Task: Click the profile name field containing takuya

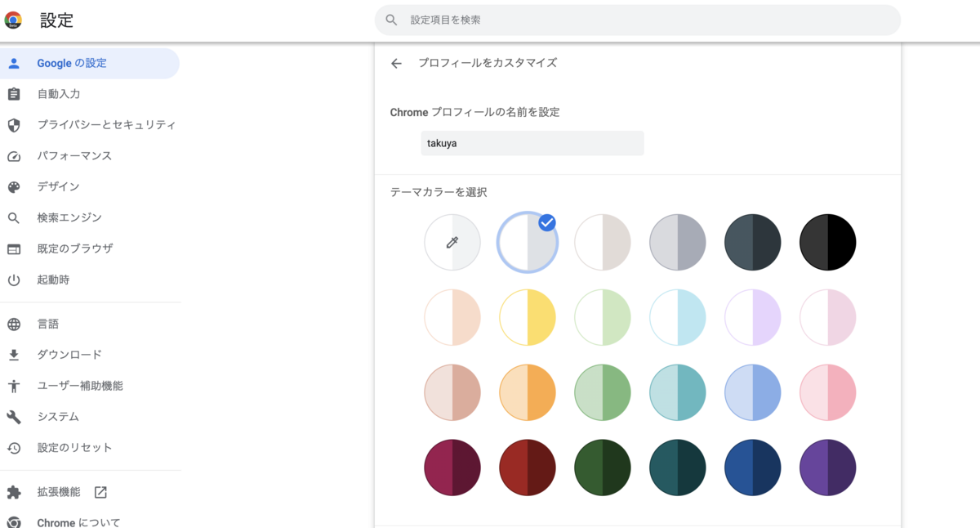Action: (x=532, y=143)
